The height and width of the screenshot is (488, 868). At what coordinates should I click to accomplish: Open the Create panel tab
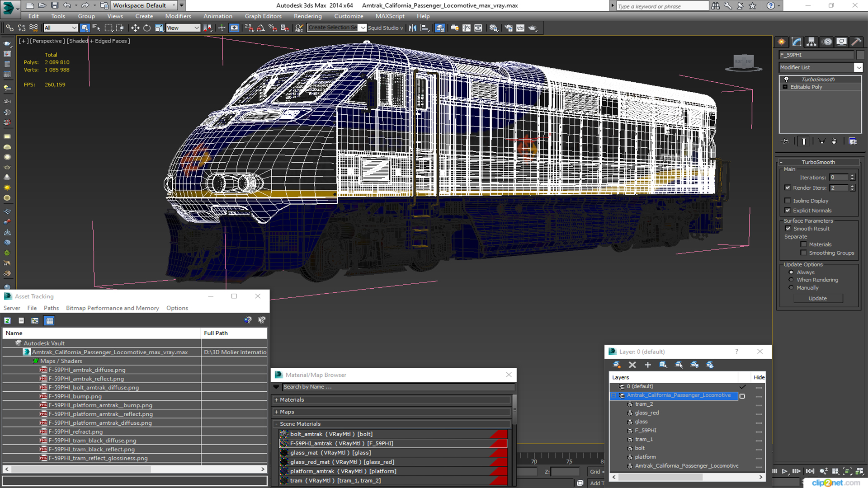pyautogui.click(x=782, y=42)
